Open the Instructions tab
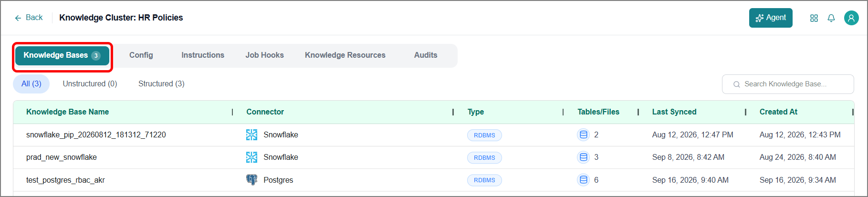This screenshot has height=197, width=868. tap(203, 55)
